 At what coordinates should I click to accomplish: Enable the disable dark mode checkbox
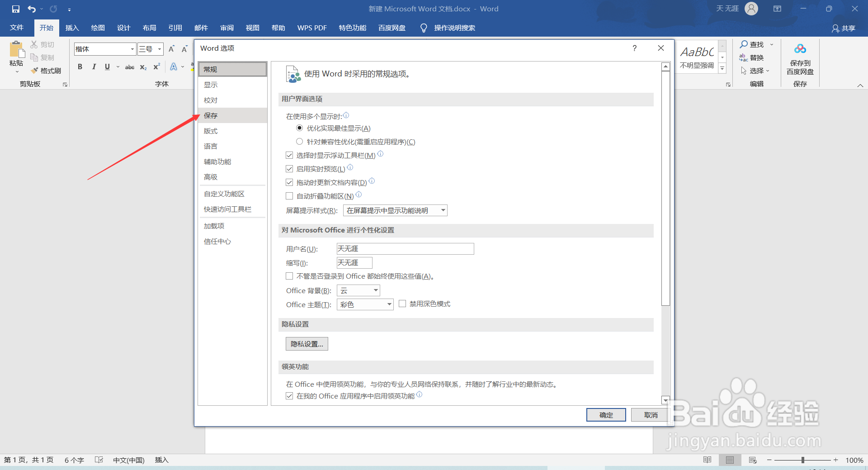click(x=402, y=304)
